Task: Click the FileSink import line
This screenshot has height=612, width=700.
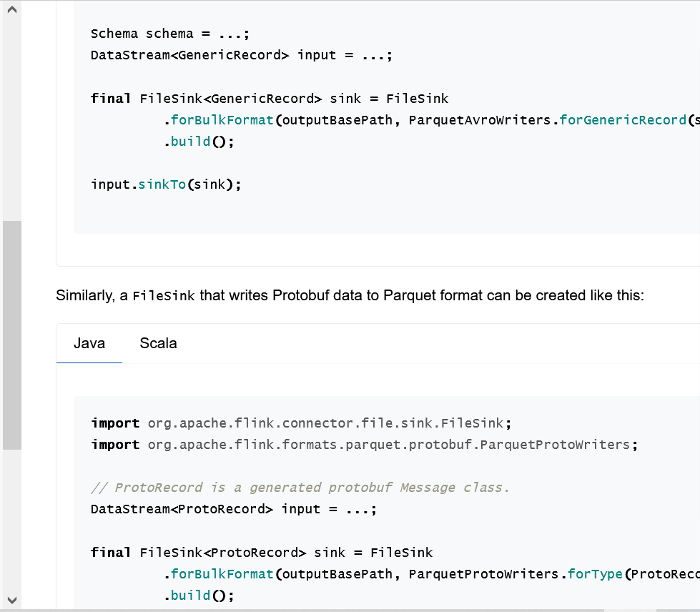Action: [301, 423]
